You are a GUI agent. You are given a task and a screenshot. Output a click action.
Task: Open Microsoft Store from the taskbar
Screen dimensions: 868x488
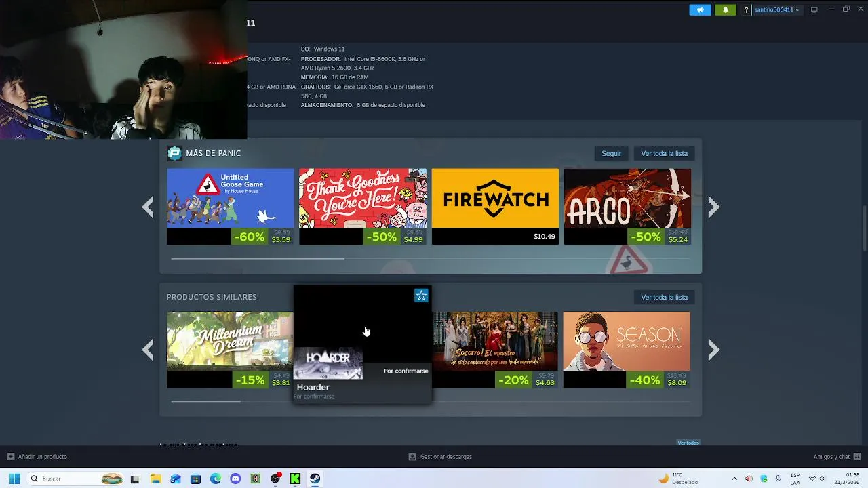click(x=195, y=479)
